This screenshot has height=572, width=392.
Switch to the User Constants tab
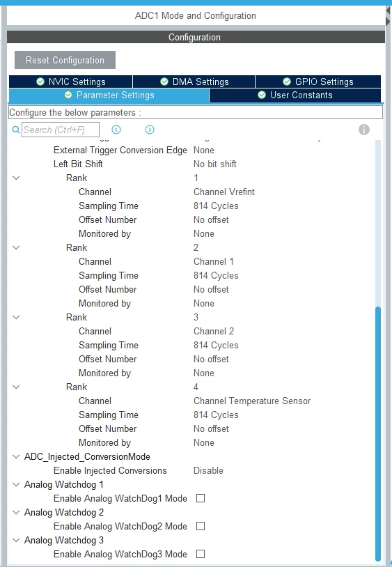pos(295,95)
